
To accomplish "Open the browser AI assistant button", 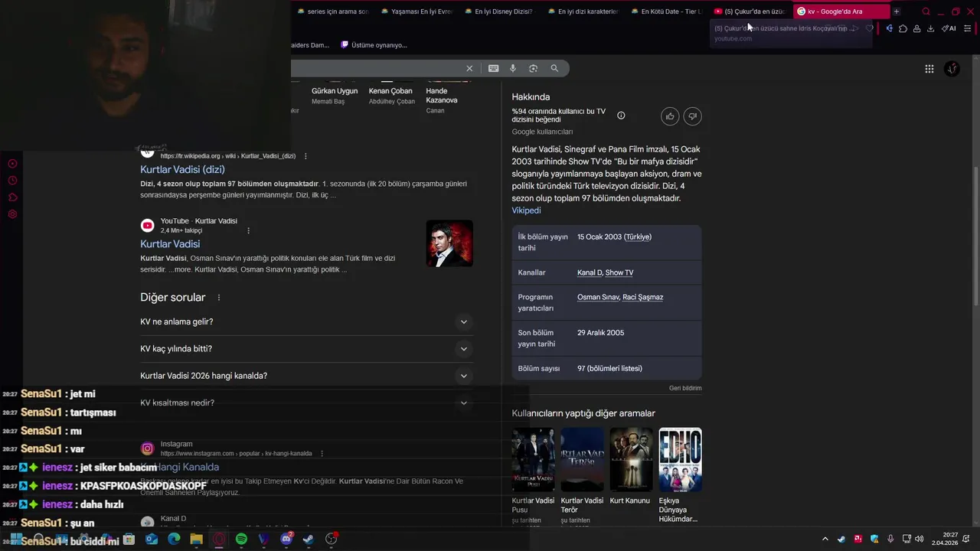I will 949,28.
